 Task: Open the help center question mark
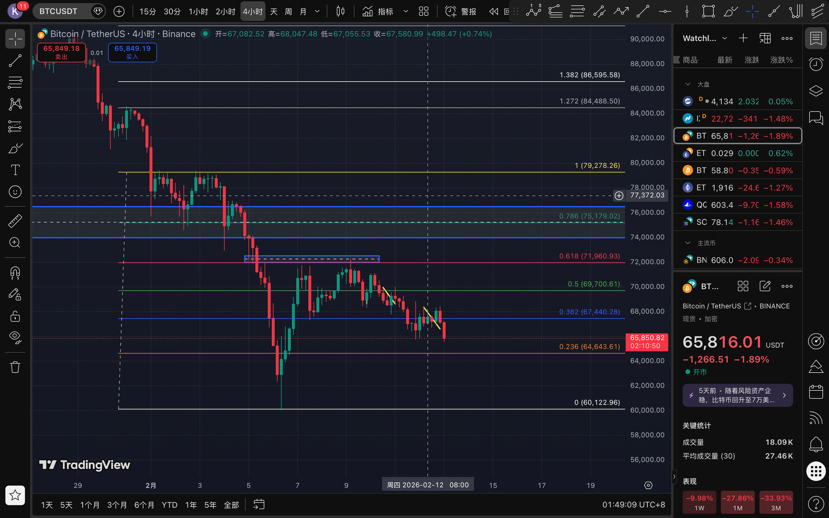point(816,504)
